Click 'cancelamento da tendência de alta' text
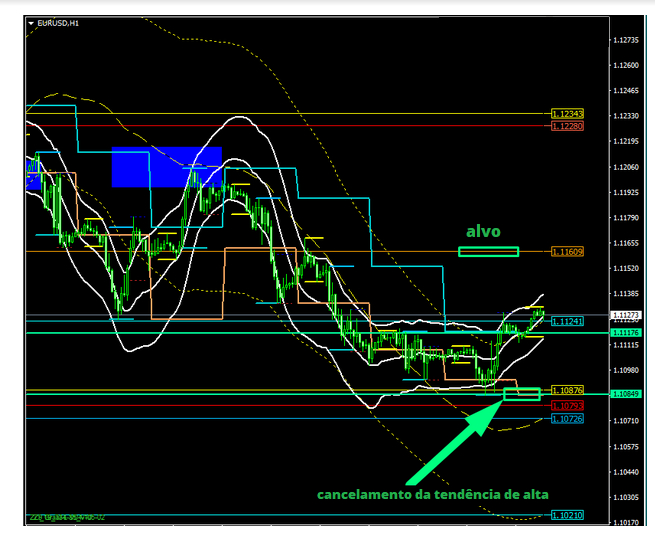Viewport: 655px width, 538px height. 433,495
